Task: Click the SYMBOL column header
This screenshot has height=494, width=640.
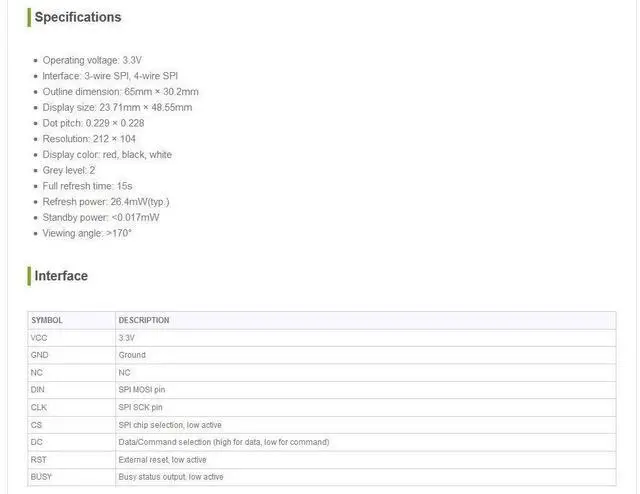Action: pyautogui.click(x=47, y=320)
